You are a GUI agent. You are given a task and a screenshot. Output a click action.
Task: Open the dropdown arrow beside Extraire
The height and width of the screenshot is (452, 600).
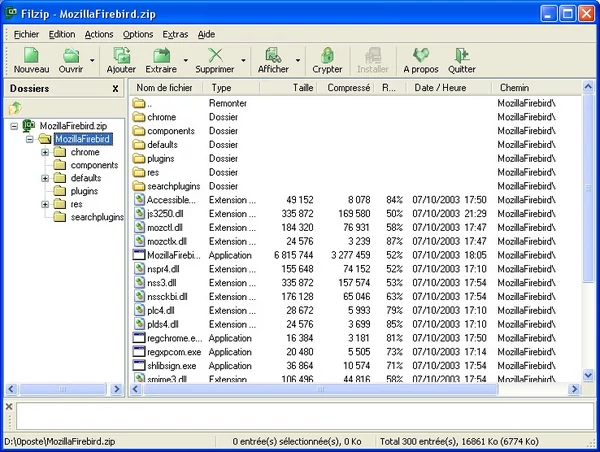coord(186,60)
